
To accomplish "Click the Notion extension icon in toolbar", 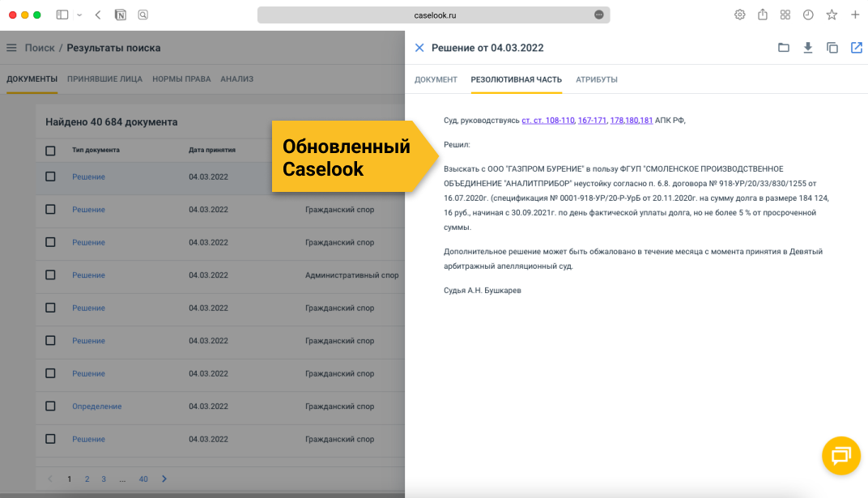I will tap(120, 15).
